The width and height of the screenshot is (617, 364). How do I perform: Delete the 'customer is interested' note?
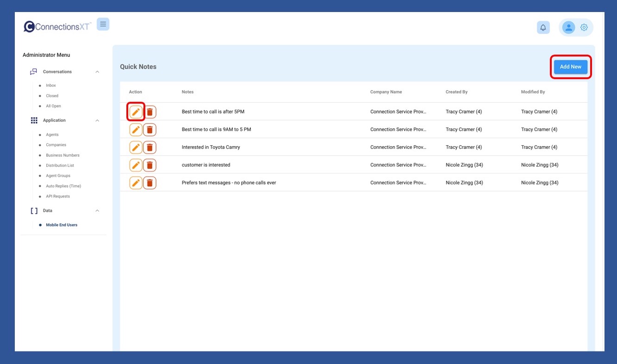150,165
